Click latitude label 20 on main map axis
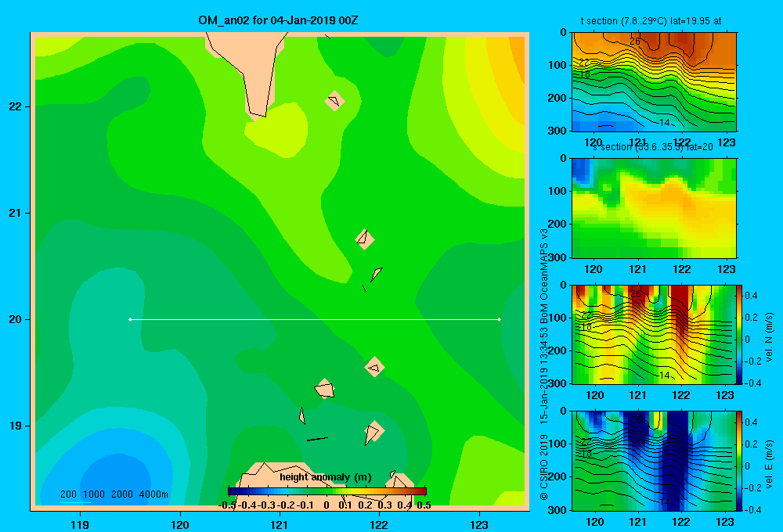The width and height of the screenshot is (783, 532). coord(16,319)
